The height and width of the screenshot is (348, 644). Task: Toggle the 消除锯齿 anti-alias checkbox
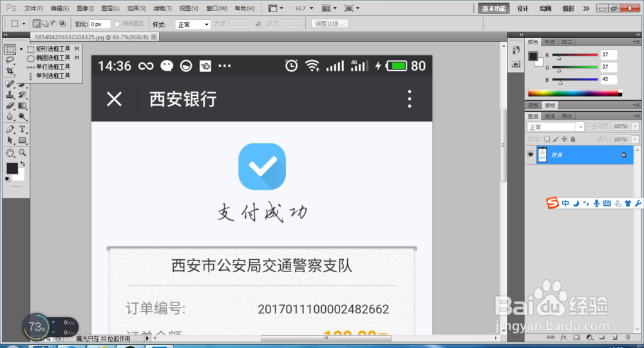click(x=117, y=24)
